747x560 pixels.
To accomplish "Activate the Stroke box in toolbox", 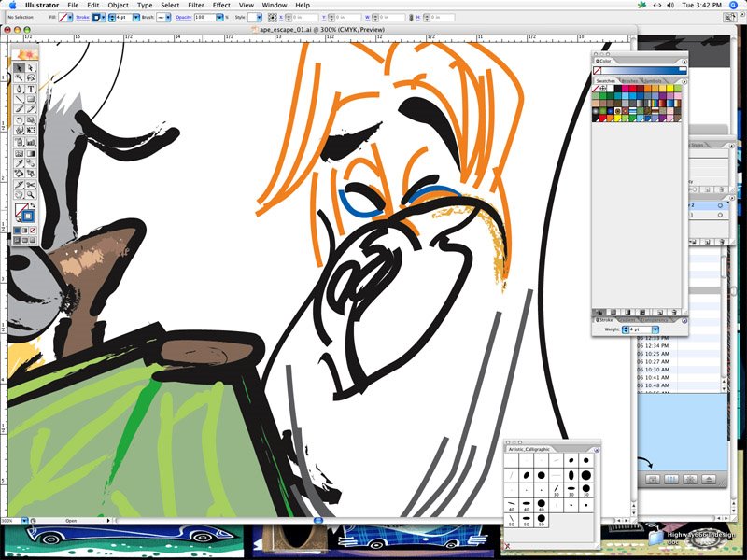I will coord(29,216).
